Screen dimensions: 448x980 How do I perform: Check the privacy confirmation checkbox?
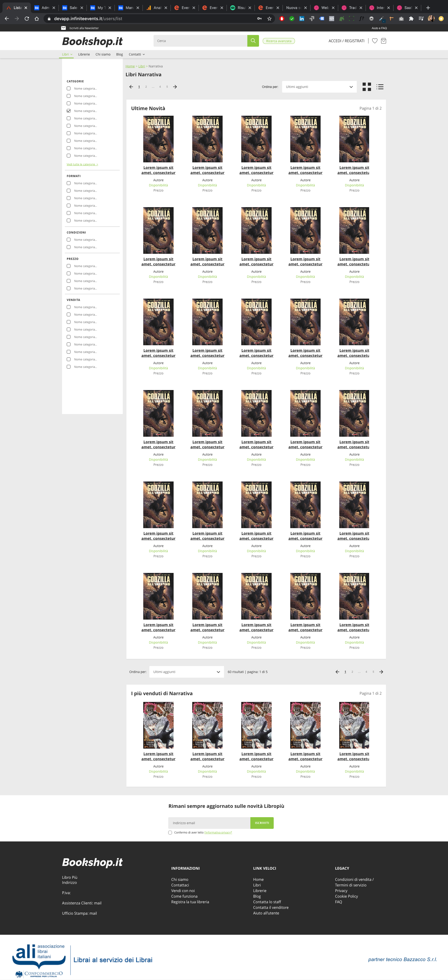click(170, 832)
